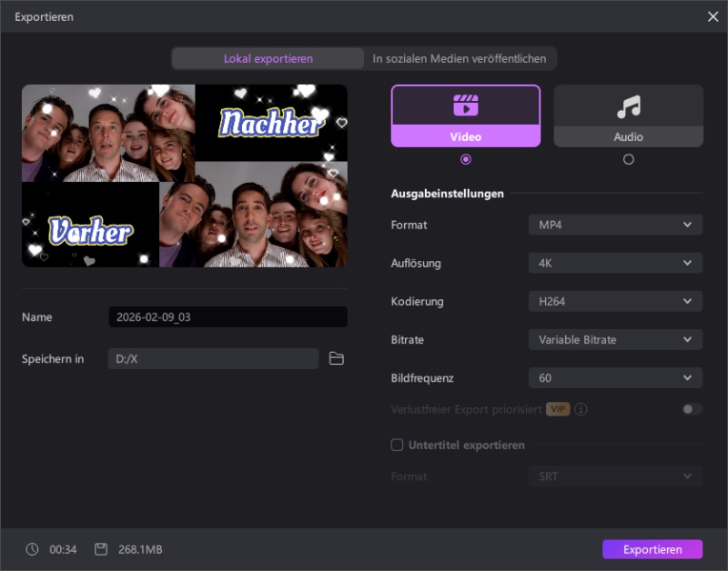Select the Video radio button
This screenshot has height=571, width=728.
point(466,159)
